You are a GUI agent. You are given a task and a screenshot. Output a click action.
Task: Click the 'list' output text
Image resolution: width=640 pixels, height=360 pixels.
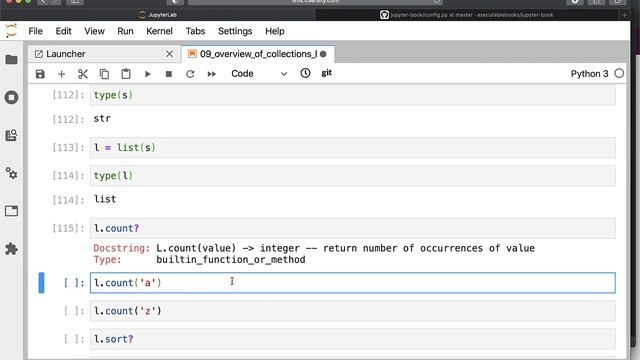(105, 199)
